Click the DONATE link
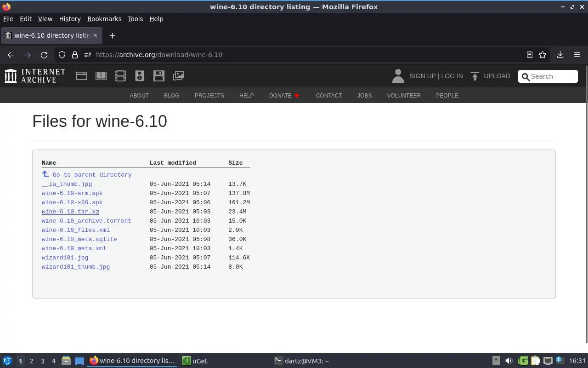Image resolution: width=588 pixels, height=368 pixels. coord(284,96)
